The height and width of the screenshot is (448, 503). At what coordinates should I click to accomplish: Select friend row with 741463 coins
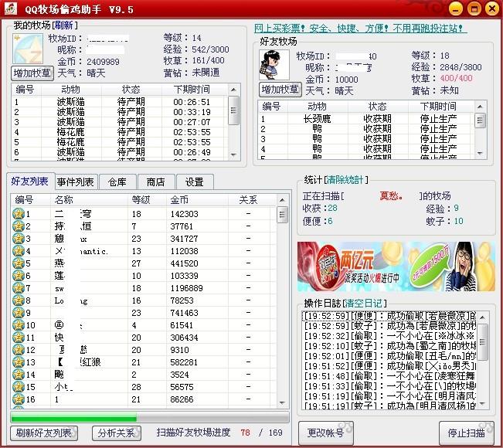click(144, 313)
